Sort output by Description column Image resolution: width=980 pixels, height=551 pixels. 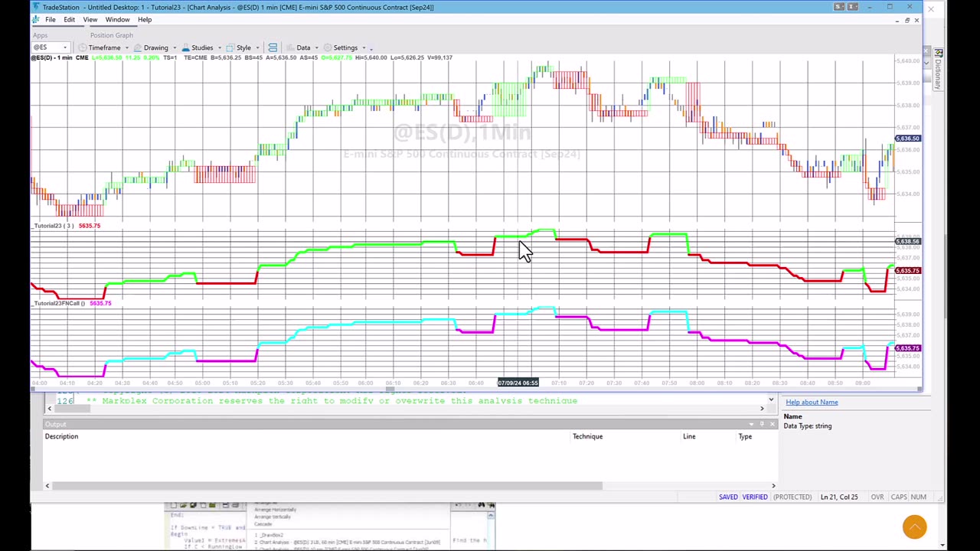[61, 436]
